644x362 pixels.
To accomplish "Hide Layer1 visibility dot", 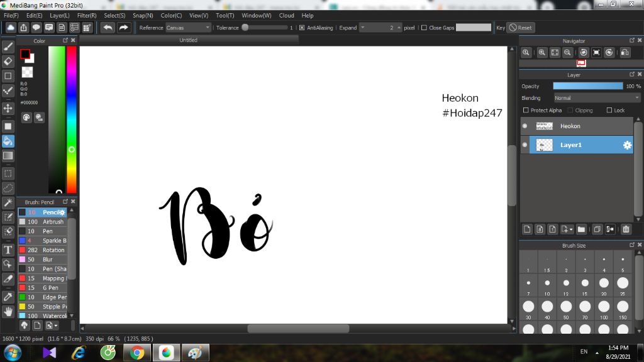I will coord(525,145).
